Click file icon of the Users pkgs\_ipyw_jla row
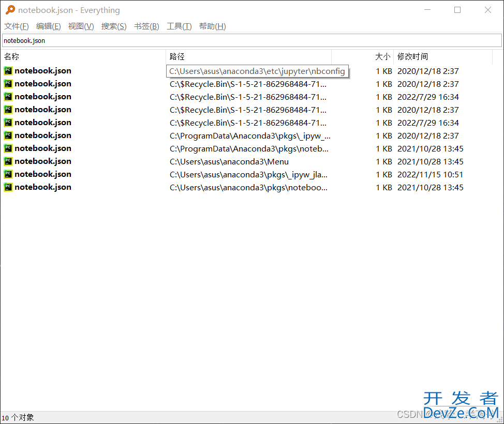 click(8, 174)
